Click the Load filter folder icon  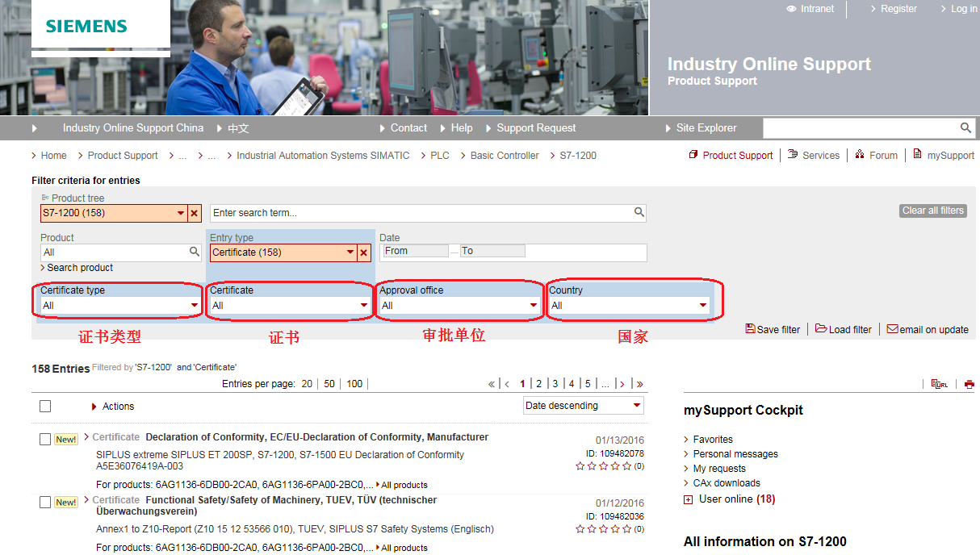tap(821, 329)
